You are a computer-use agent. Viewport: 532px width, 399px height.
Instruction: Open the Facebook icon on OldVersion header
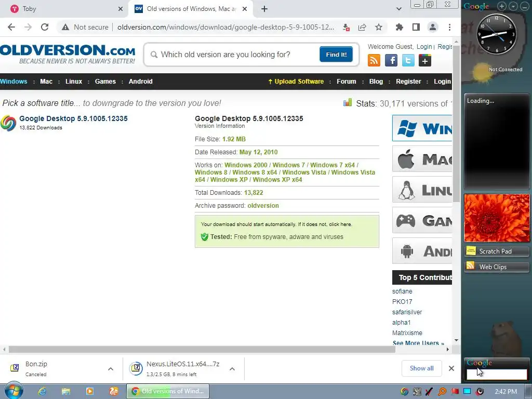pyautogui.click(x=391, y=60)
